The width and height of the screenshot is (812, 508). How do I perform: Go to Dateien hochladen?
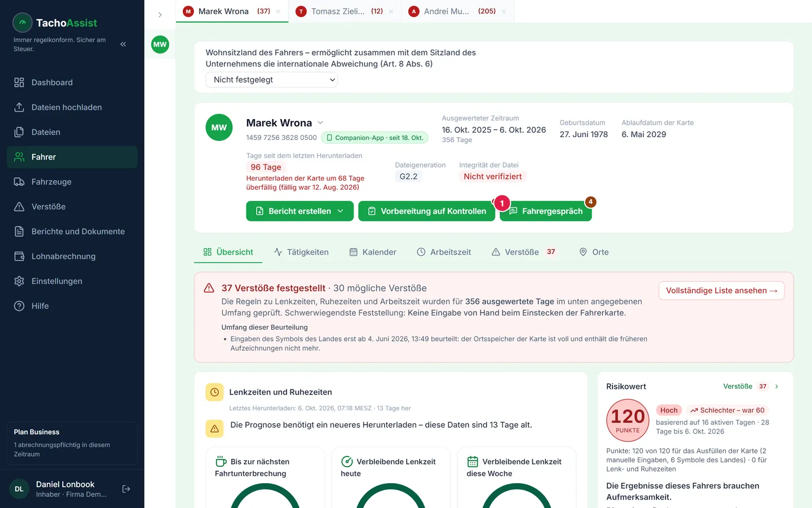(72, 107)
